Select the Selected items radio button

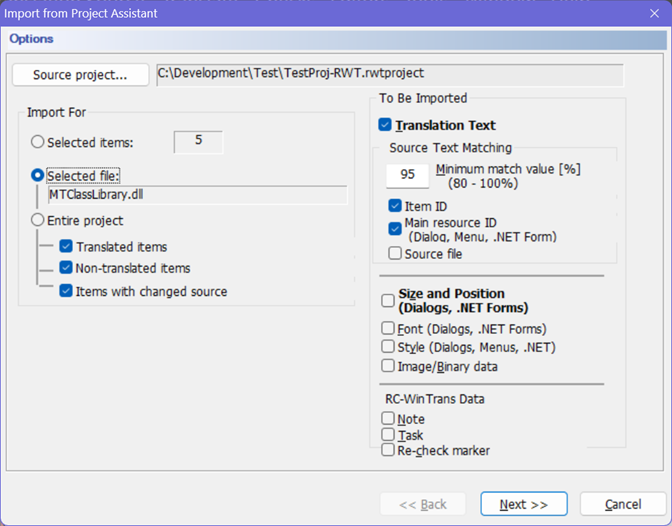38,142
